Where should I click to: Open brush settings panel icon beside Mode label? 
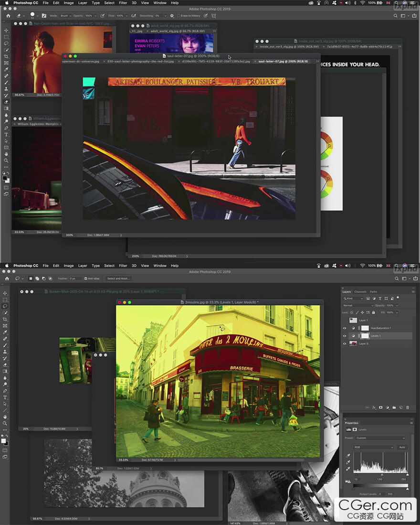(44, 16)
